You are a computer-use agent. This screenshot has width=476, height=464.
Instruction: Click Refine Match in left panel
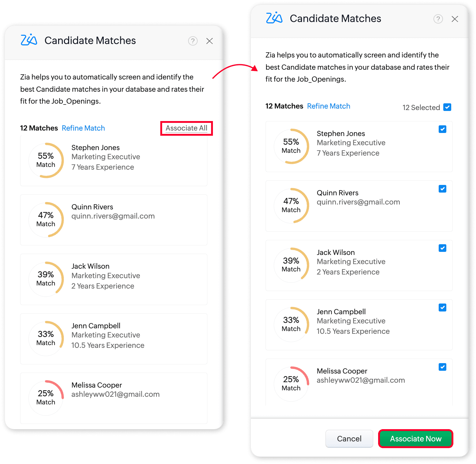(x=83, y=128)
